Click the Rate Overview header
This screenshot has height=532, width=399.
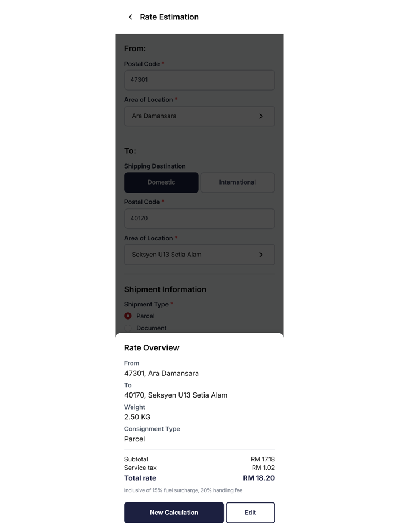pos(150,347)
